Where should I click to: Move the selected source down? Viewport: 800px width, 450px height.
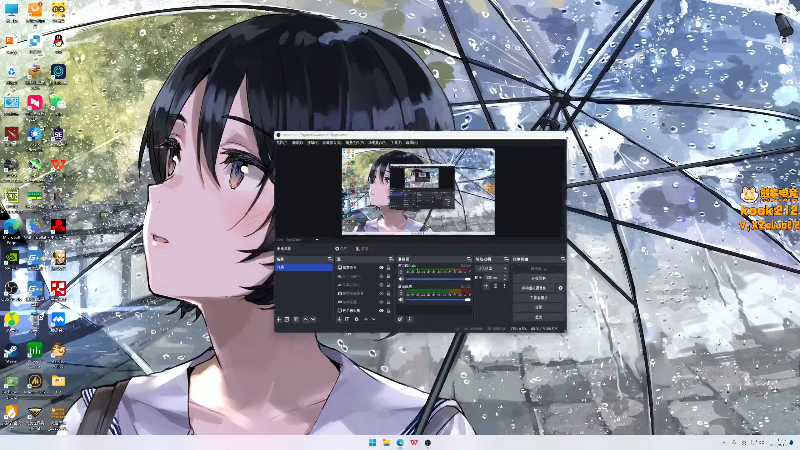click(x=373, y=319)
